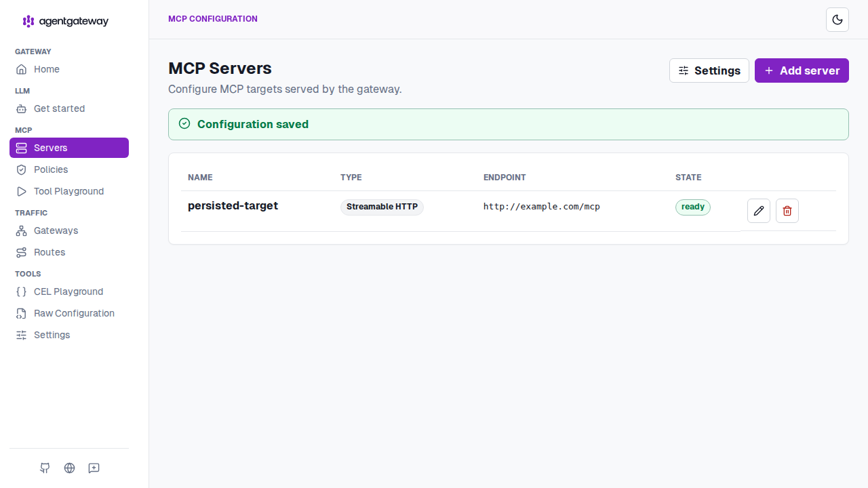Click the globe website icon in footer
The width and height of the screenshot is (868, 488).
[69, 468]
